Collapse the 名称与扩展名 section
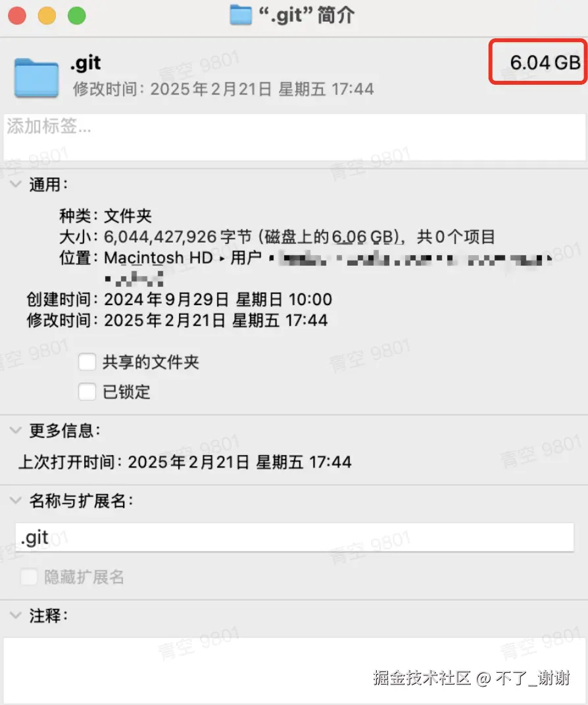The image size is (588, 705). click(16, 500)
